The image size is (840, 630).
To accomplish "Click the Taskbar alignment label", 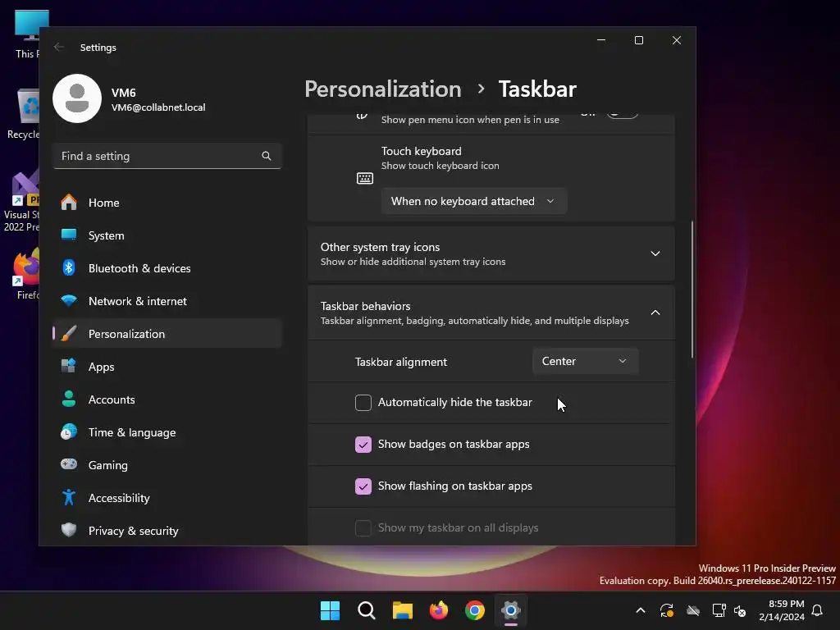I will click(400, 362).
